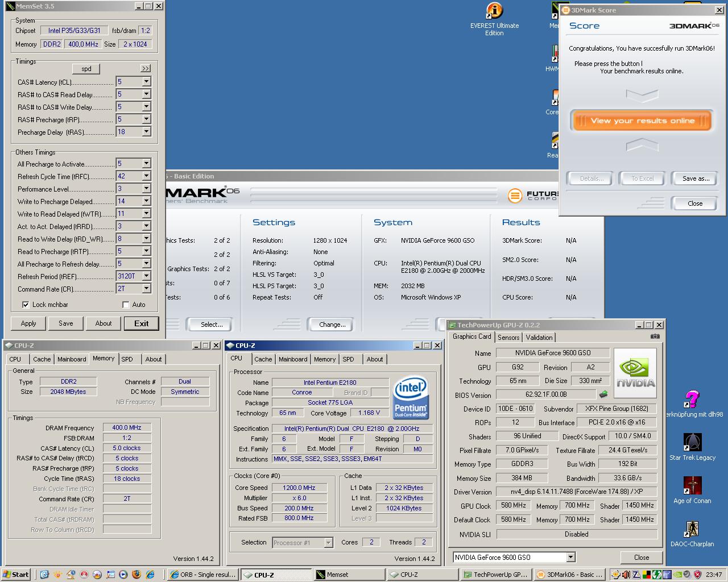728x582 pixels.
Task: Open the RAS# to CAS# Read Delay dropdown
Action: coord(146,94)
